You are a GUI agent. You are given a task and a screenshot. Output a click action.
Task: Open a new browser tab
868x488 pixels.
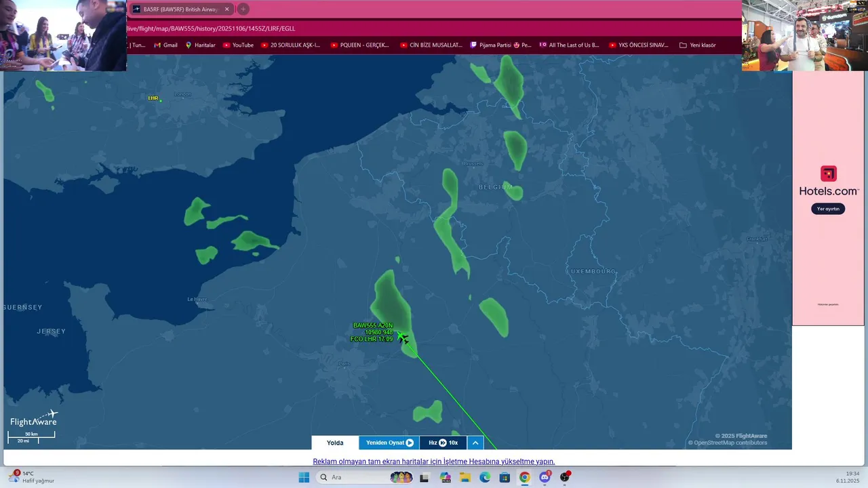pos(243,9)
